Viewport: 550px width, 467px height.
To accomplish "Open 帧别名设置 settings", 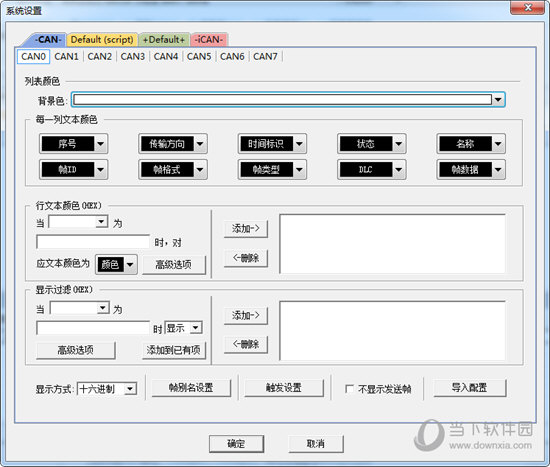I will coord(191,388).
